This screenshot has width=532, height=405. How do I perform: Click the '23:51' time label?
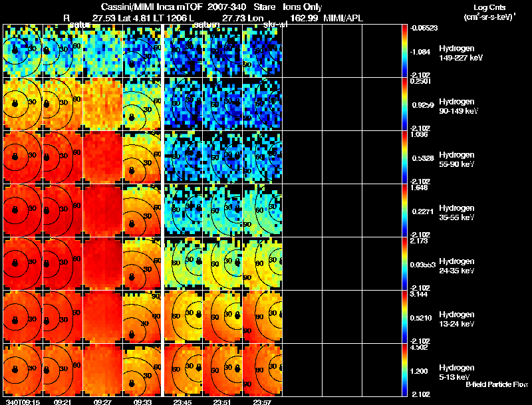tap(221, 402)
